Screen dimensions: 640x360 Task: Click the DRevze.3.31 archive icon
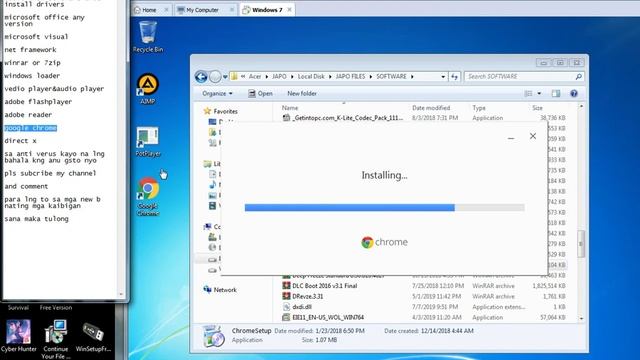286,296
